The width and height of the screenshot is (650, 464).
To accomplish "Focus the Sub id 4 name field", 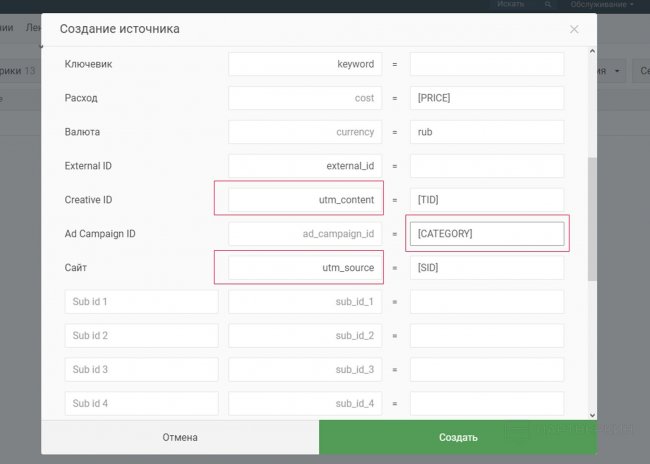I will click(141, 403).
